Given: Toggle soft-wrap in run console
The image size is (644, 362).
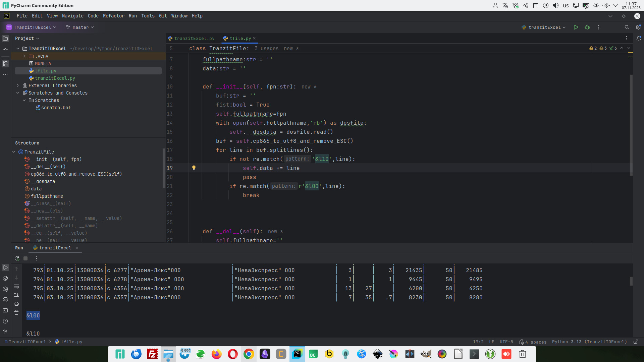Looking at the screenshot, I should coord(16,286).
